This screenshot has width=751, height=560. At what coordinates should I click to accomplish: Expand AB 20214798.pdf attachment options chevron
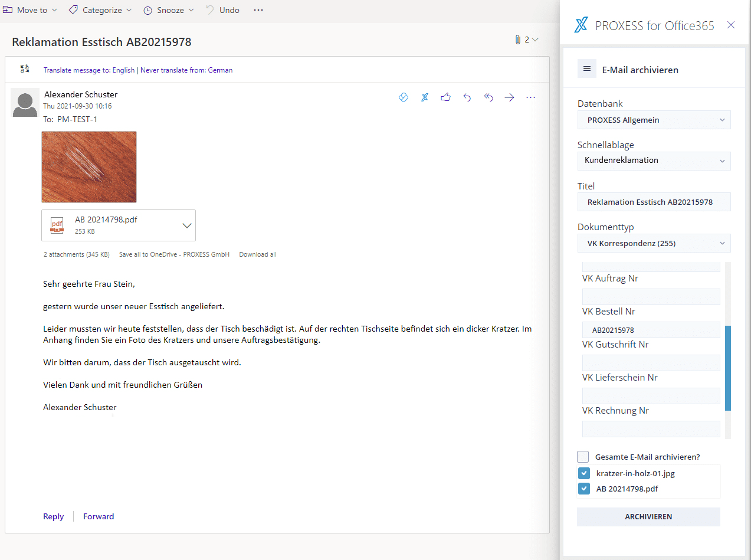187,225
